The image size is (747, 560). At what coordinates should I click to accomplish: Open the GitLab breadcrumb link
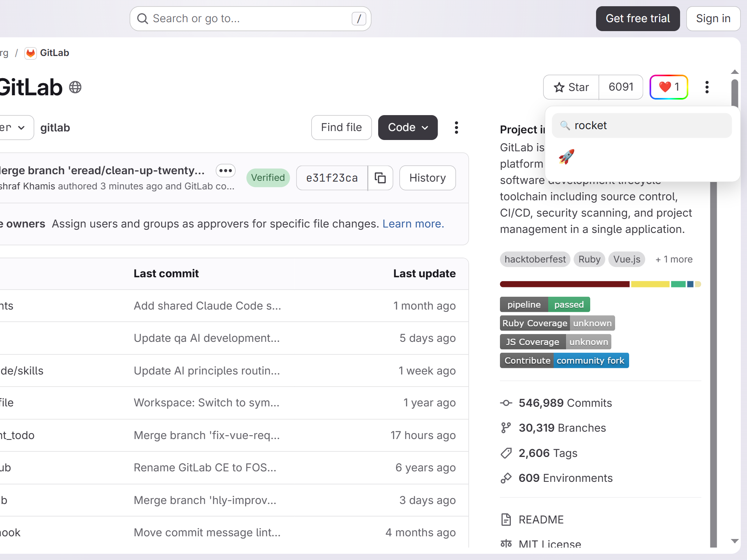54,53
